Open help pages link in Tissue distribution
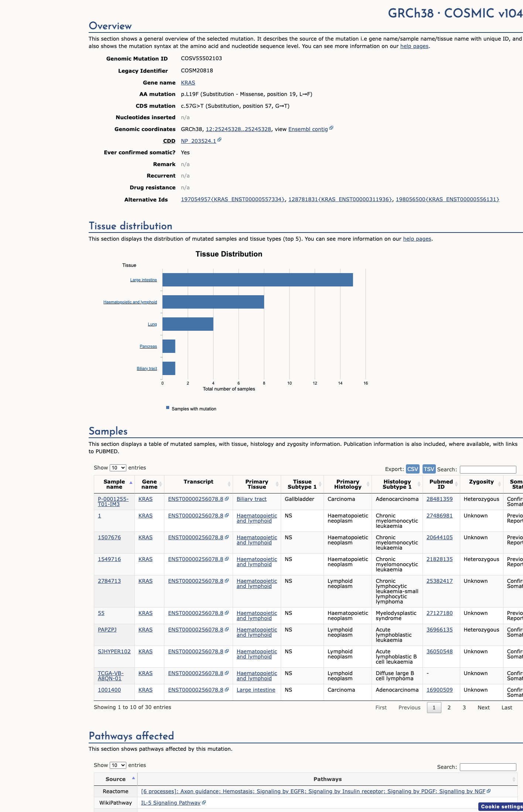 coord(417,239)
